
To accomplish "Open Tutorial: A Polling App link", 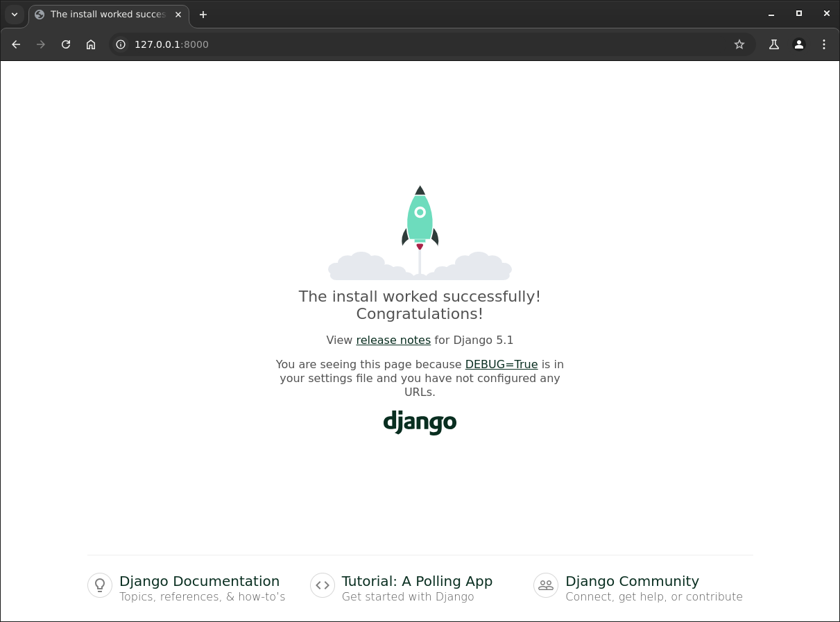I will tap(417, 581).
